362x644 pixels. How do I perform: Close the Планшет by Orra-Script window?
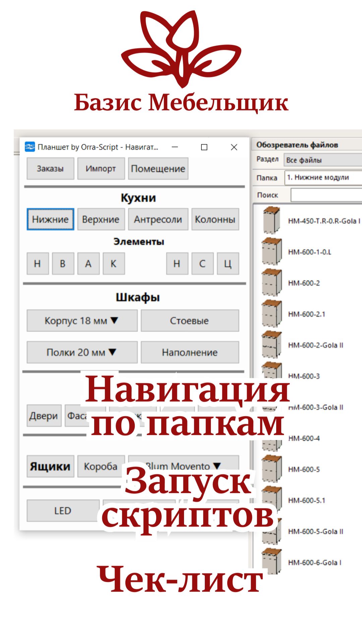coord(234,147)
